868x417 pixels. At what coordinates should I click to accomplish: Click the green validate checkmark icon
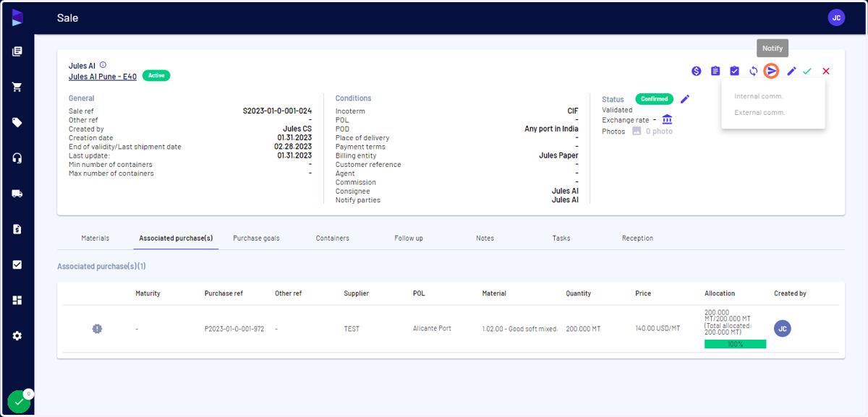[807, 71]
